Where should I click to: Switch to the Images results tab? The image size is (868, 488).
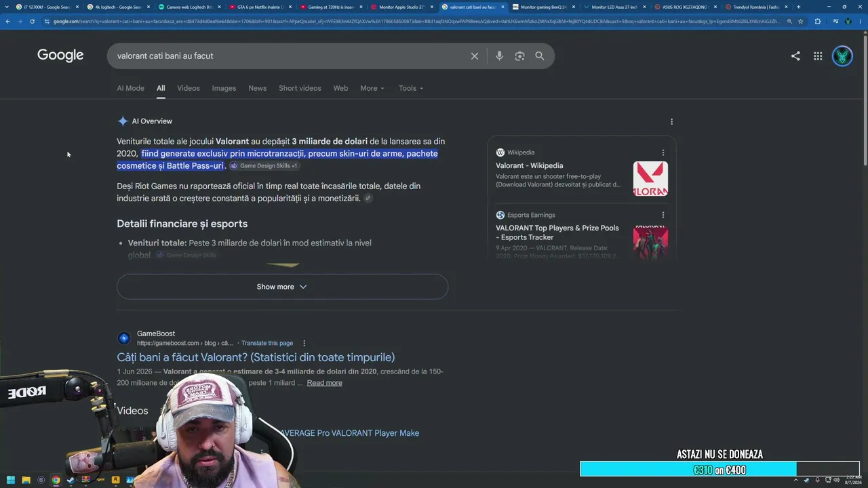point(224,88)
